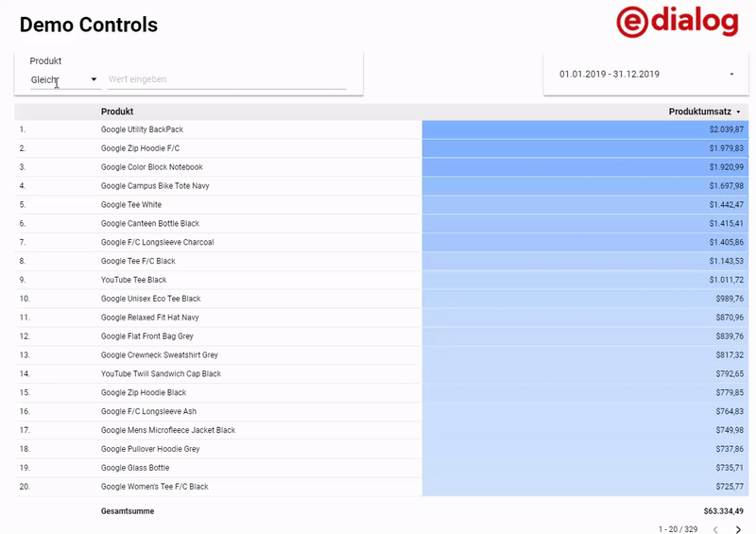Click the e-dialog logo

(678, 22)
